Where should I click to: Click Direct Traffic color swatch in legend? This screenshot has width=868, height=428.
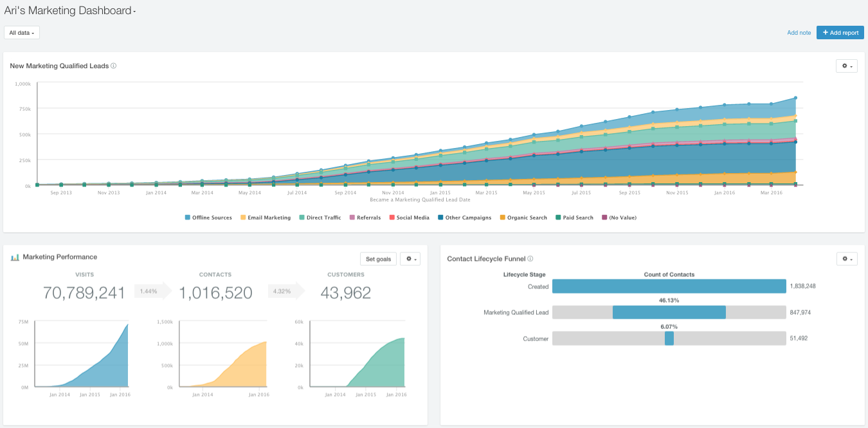point(301,218)
